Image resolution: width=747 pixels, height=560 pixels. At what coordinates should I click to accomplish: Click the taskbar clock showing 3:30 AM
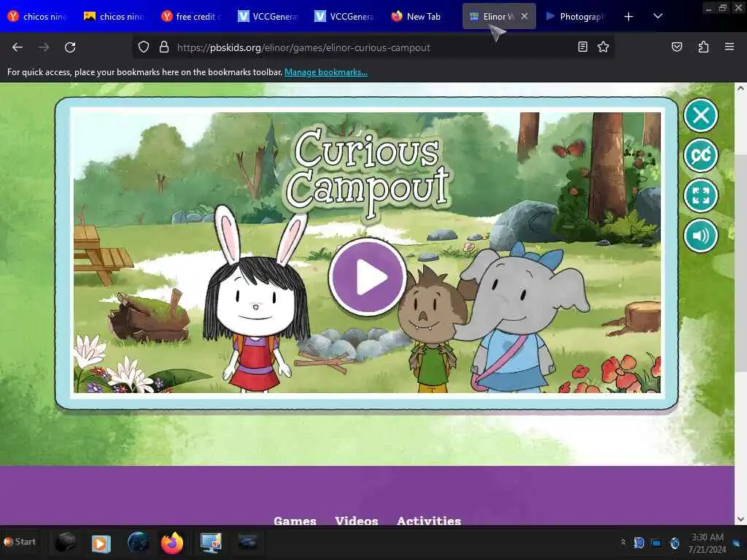click(707, 542)
